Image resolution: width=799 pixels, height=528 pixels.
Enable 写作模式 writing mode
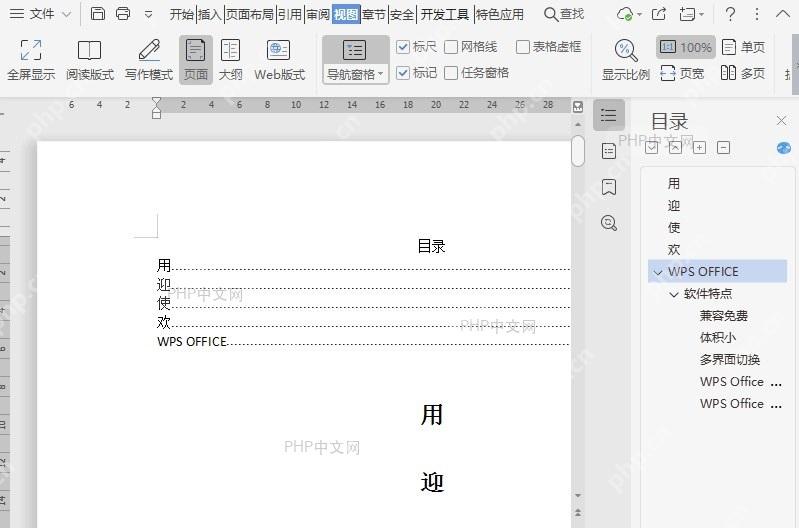point(149,60)
